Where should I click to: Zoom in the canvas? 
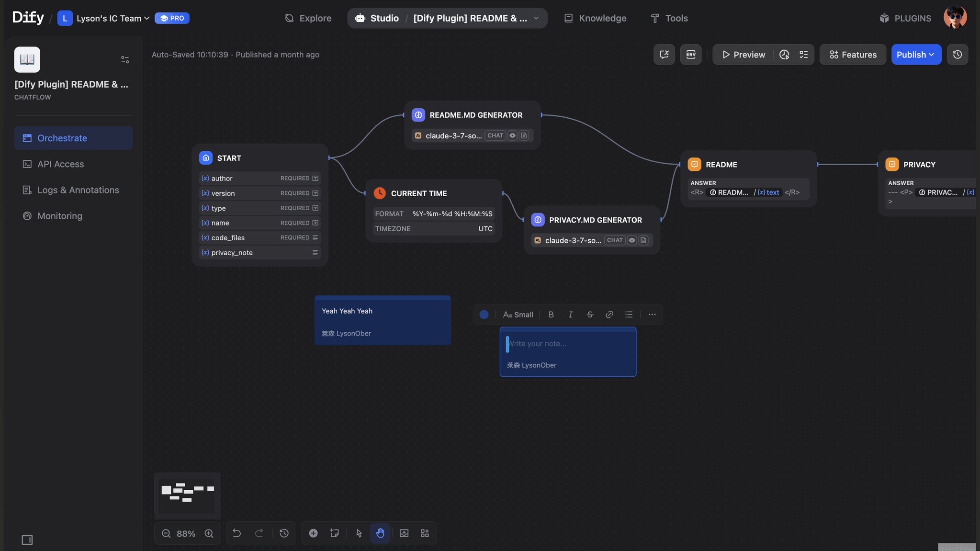(209, 533)
